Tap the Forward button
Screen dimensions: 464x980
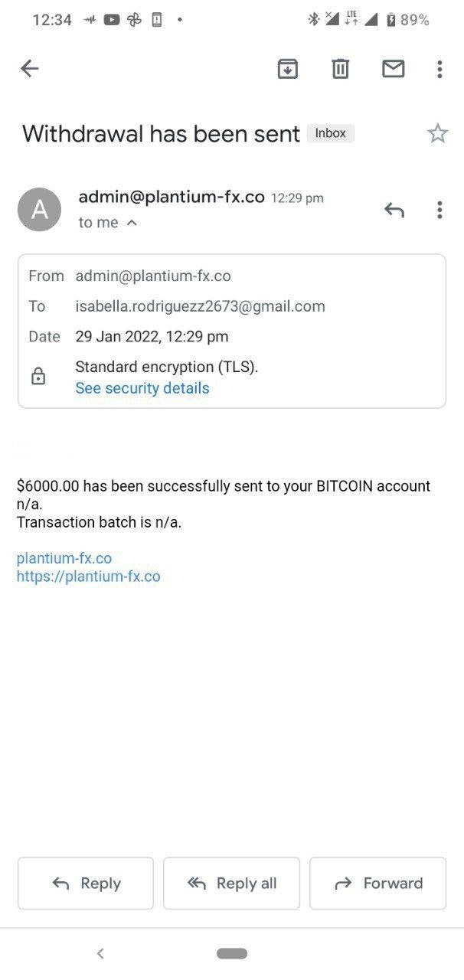(x=378, y=884)
